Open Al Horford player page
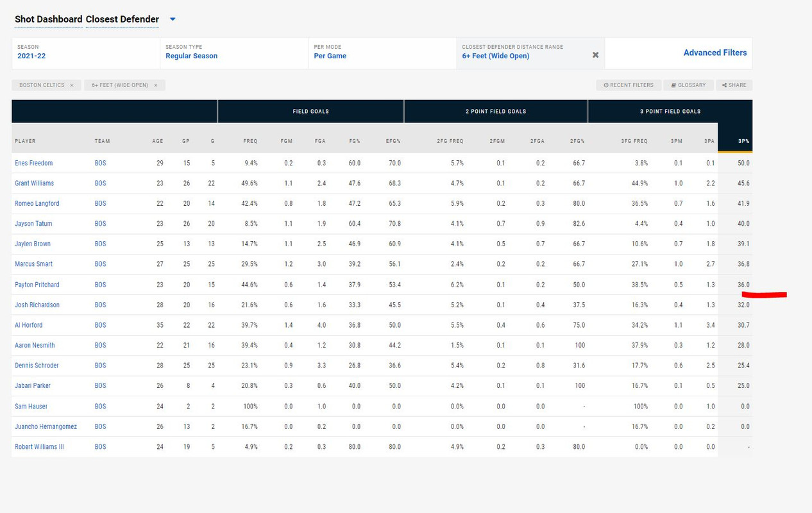 click(29, 325)
